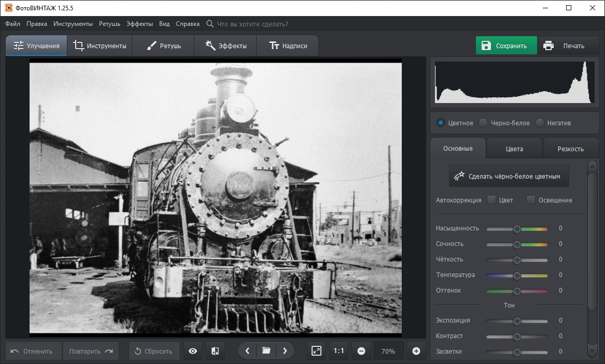605x364 pixels.
Task: Select the Черно-белое radio option
Action: pos(483,123)
